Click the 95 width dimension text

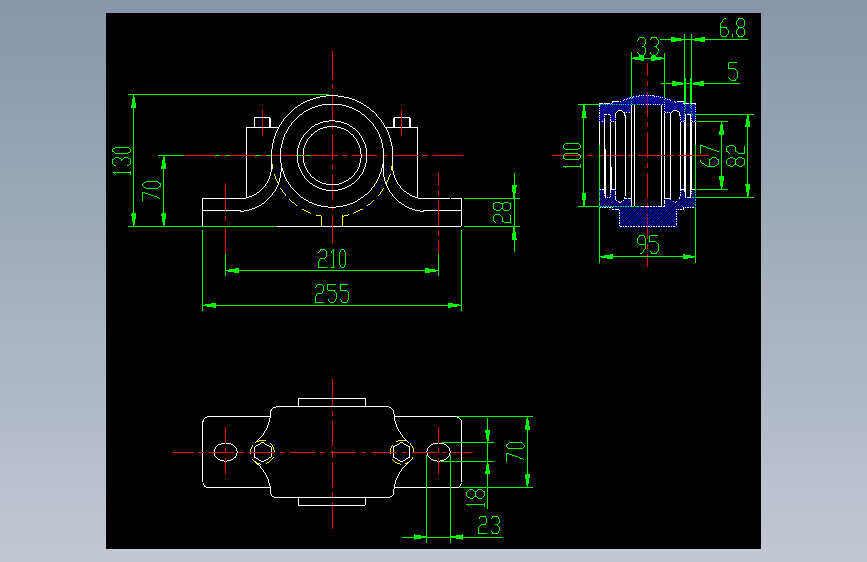coord(647,244)
